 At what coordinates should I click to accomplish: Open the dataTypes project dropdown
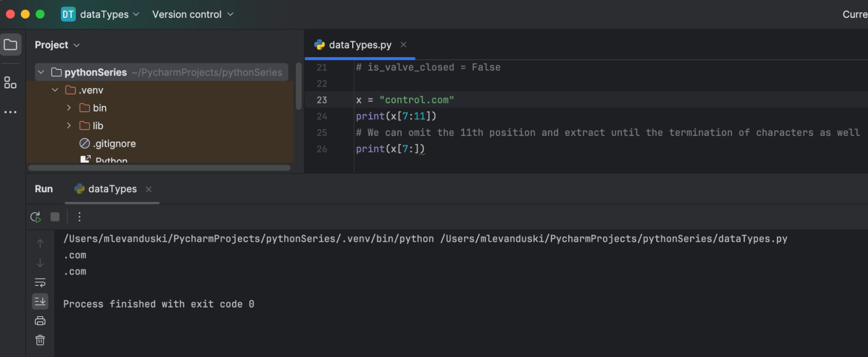109,14
